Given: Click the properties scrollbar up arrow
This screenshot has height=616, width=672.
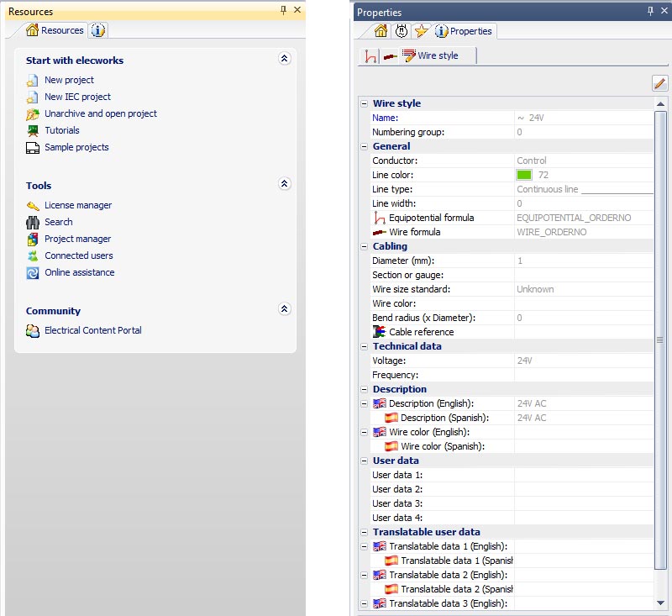Looking at the screenshot, I should click(x=660, y=104).
